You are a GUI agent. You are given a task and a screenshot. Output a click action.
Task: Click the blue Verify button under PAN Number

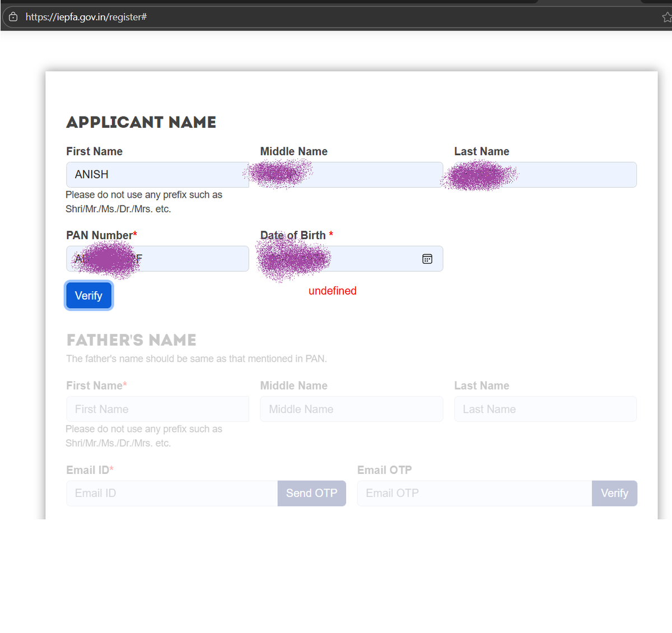pyautogui.click(x=88, y=296)
